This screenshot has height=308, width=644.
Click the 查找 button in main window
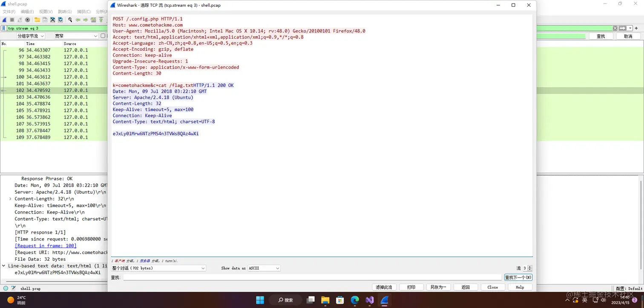pyautogui.click(x=601, y=36)
